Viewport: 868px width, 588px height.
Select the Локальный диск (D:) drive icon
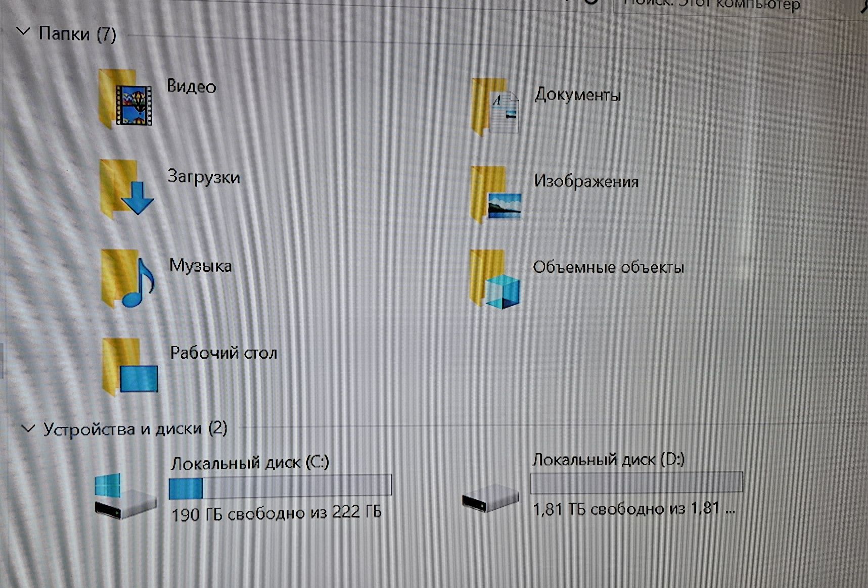coord(490,498)
